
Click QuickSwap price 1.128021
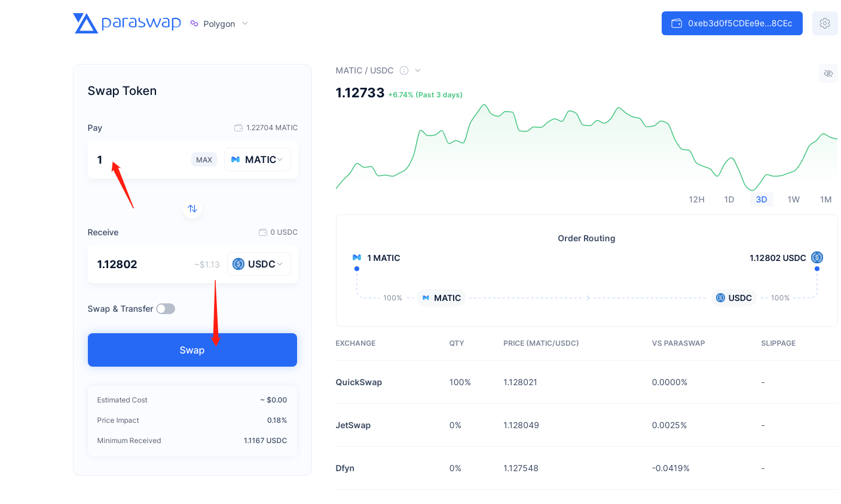[x=520, y=382]
